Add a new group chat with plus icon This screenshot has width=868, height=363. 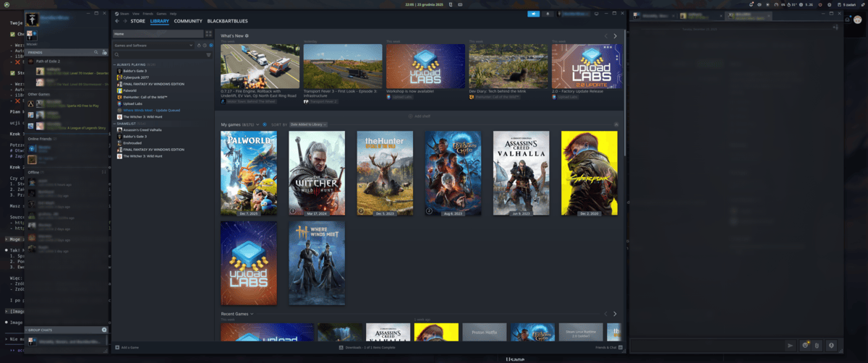tap(104, 330)
